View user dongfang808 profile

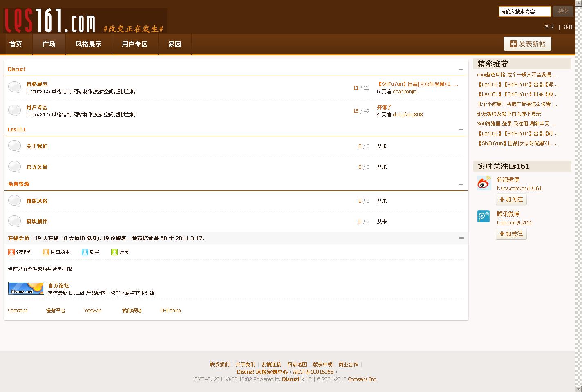coord(408,115)
